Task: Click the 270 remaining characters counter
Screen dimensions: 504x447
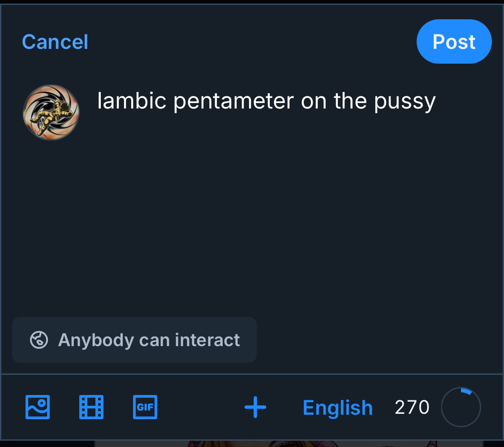Action: (x=412, y=407)
